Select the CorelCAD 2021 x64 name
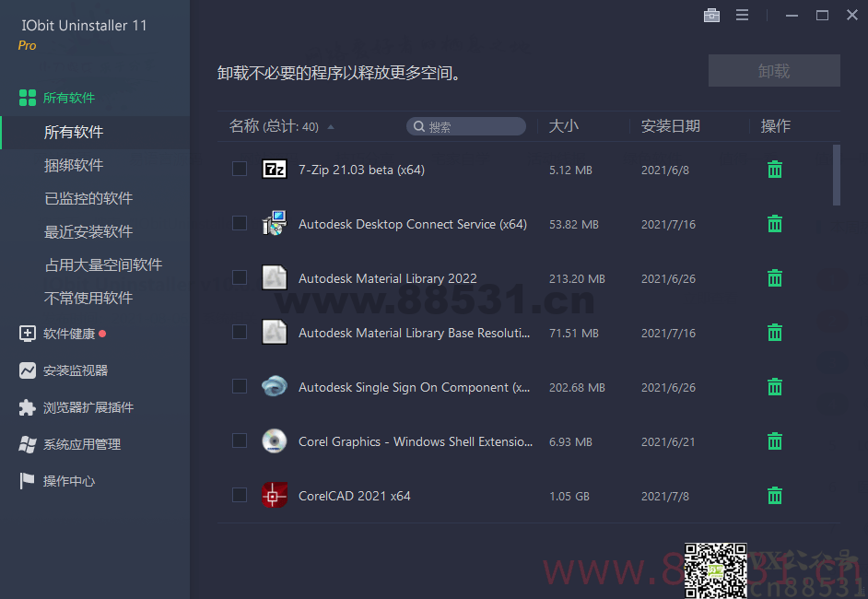The width and height of the screenshot is (868, 599). click(x=354, y=496)
